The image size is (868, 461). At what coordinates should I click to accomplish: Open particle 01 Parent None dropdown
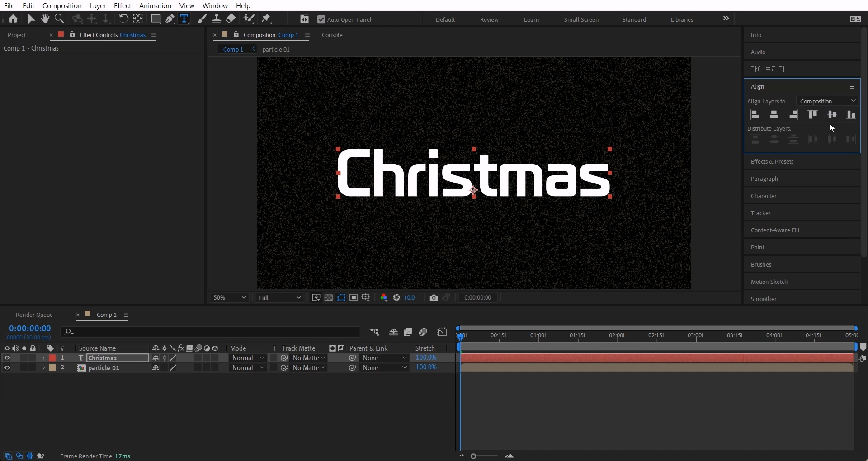[385, 368]
